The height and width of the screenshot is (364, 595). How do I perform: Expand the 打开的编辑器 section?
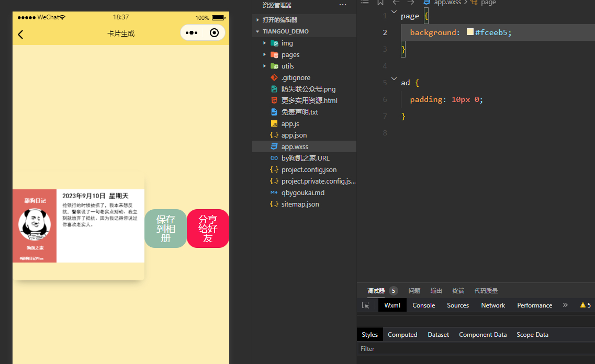[x=258, y=20]
